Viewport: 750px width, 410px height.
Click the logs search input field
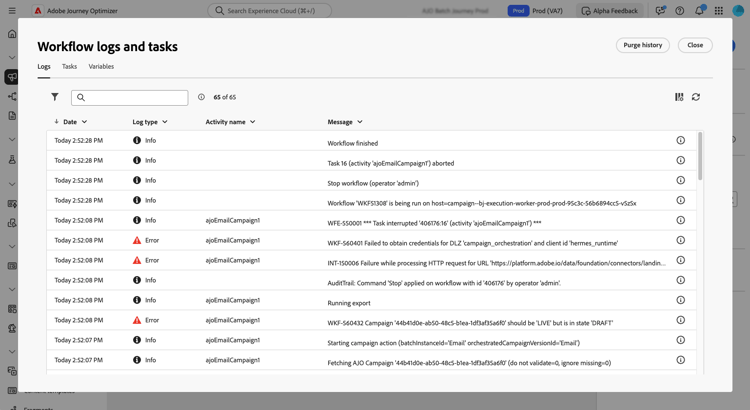pyautogui.click(x=135, y=97)
